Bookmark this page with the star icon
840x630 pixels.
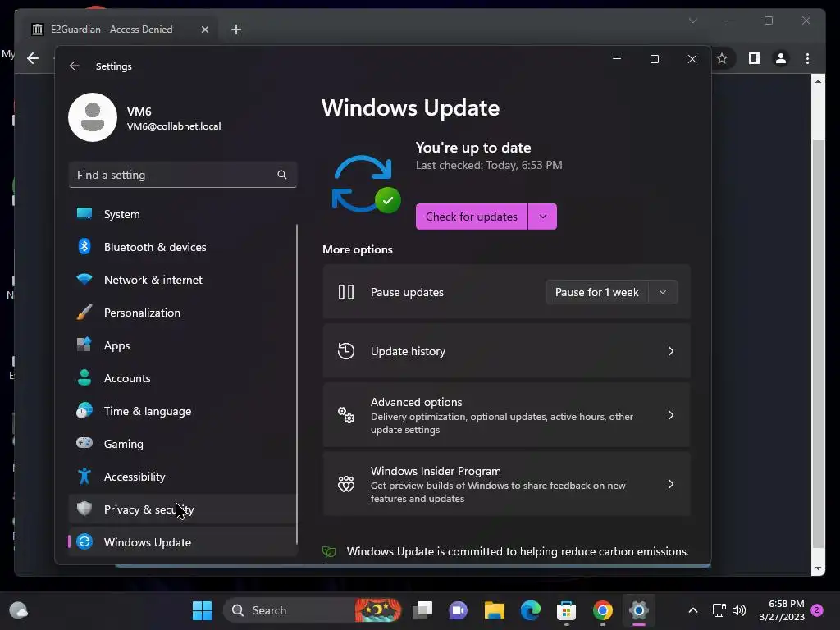coord(722,58)
